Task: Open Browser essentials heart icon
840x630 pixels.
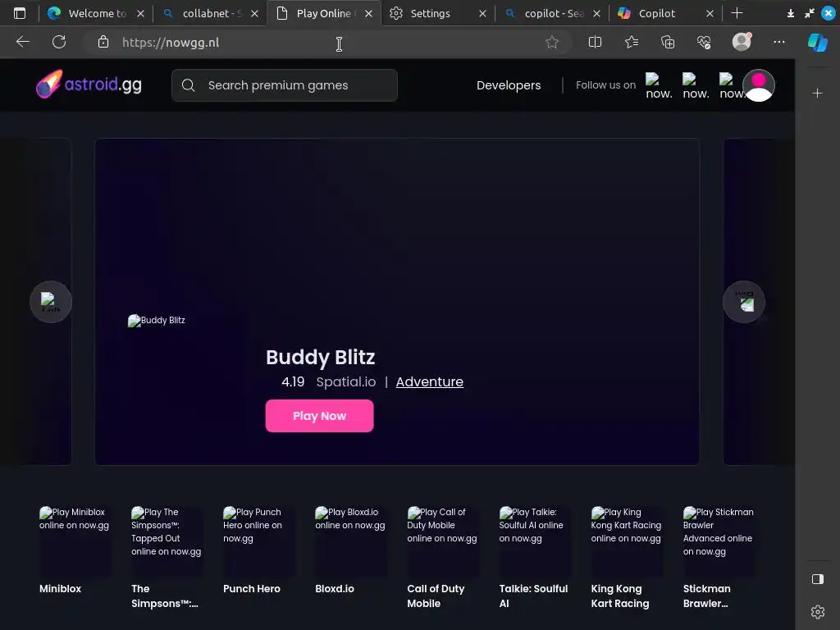Action: (x=704, y=42)
